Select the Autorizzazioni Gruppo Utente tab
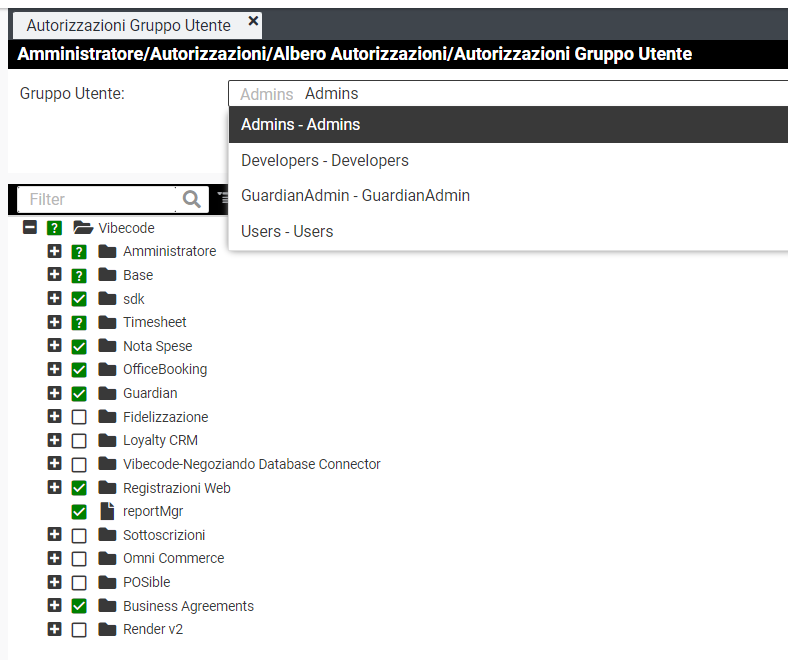This screenshot has height=660, width=788. [128, 25]
